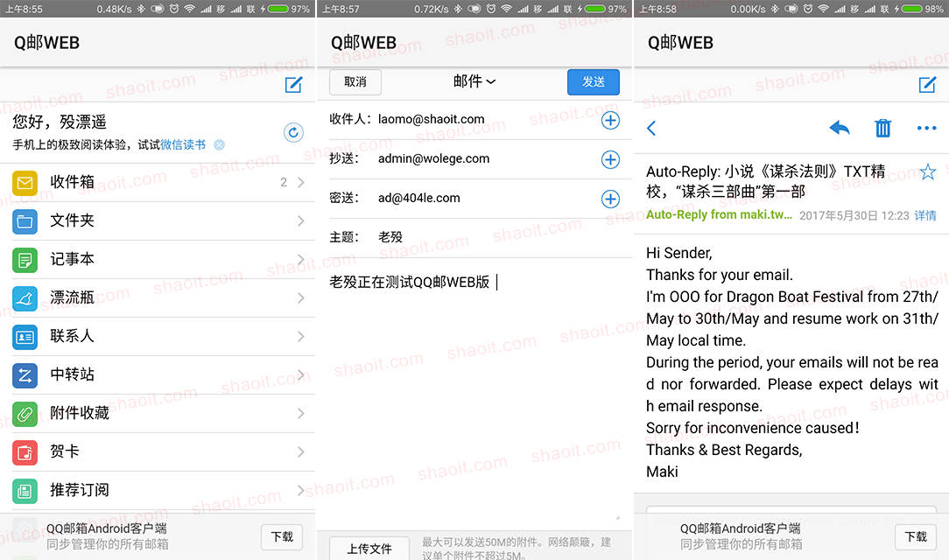
Task: Star the Auto-Reply email
Action: pyautogui.click(x=927, y=172)
